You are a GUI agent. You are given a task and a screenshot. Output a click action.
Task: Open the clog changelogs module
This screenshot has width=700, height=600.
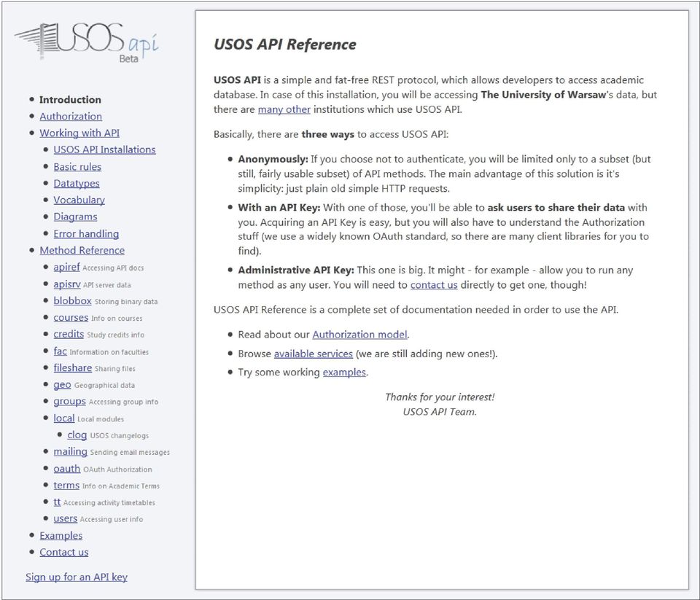click(x=77, y=435)
